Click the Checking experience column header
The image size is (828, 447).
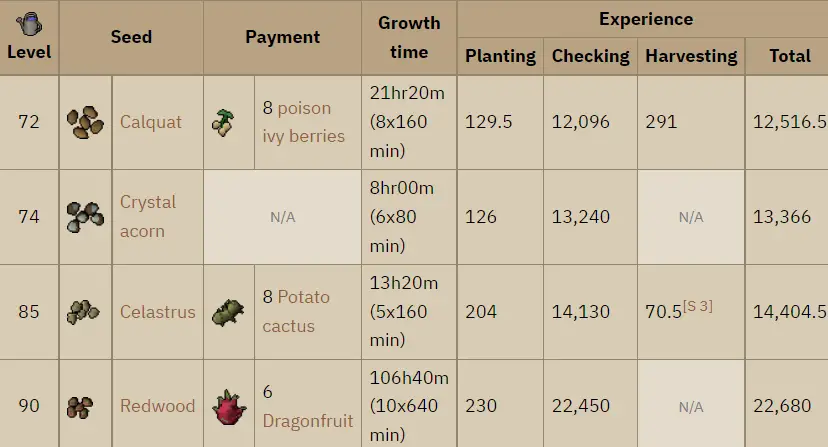point(590,56)
